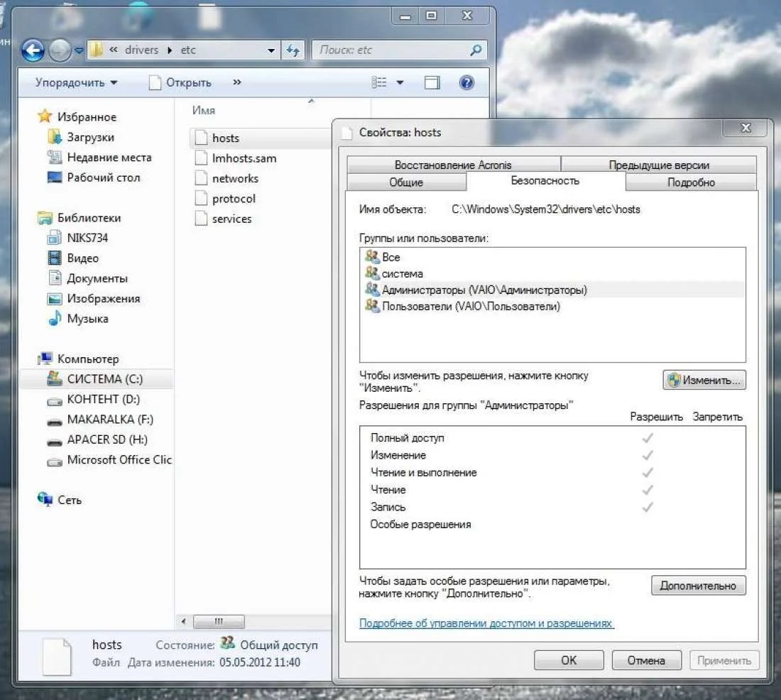The height and width of the screenshot is (700, 781).
Task: Click the Back navigation arrow button
Action: pyautogui.click(x=33, y=50)
